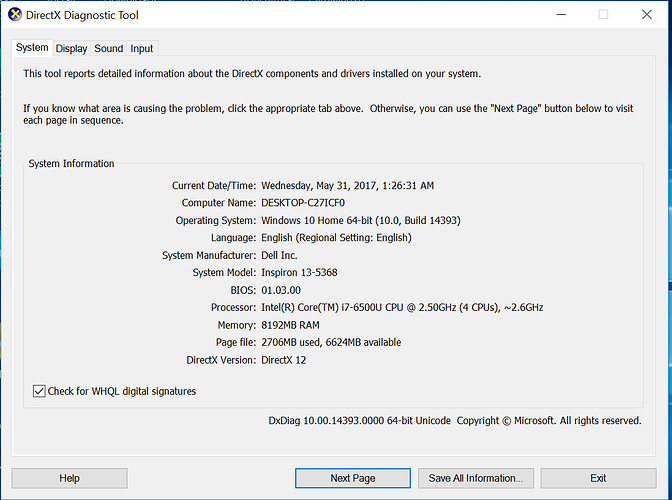Switch to the Display tab
Image resolution: width=672 pixels, height=500 pixels.
coord(71,48)
